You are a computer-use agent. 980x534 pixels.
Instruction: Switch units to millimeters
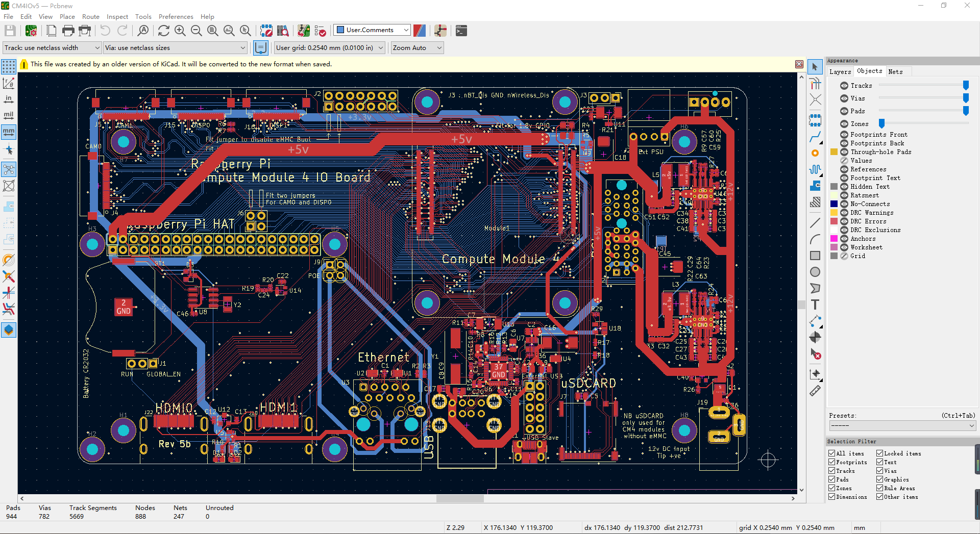click(9, 132)
